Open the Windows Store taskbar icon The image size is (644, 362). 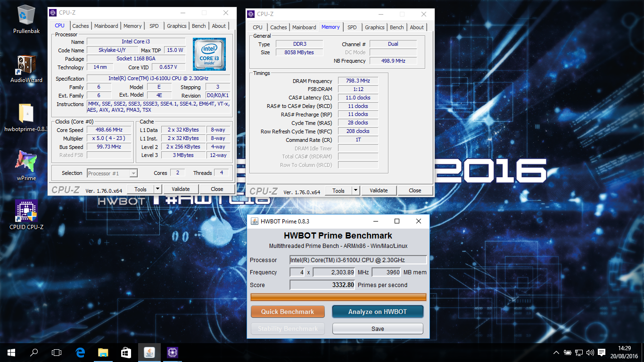coord(125,352)
